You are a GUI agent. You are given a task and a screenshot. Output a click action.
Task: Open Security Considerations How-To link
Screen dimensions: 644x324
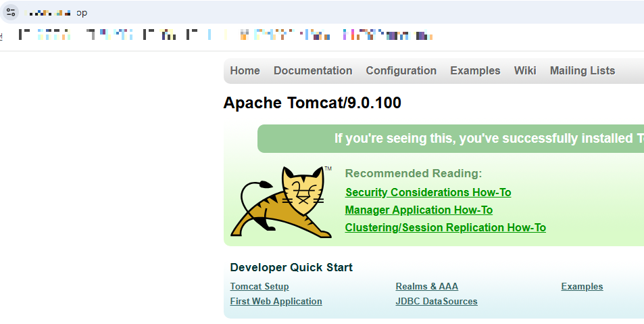click(428, 192)
